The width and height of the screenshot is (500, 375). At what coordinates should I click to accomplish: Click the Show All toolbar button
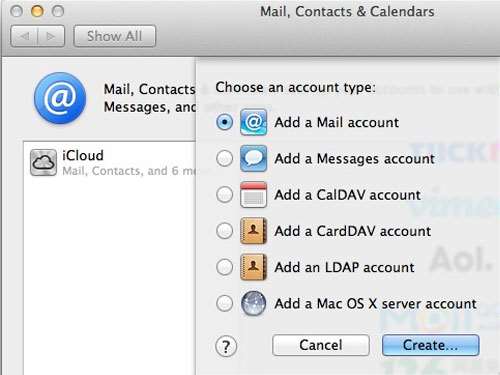[x=115, y=36]
